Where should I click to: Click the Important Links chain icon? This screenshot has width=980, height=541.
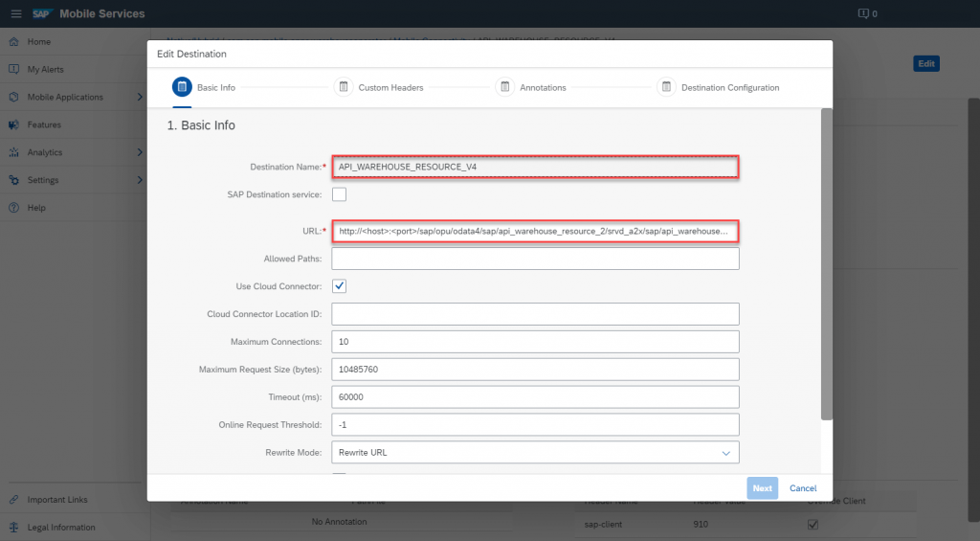pyautogui.click(x=13, y=500)
